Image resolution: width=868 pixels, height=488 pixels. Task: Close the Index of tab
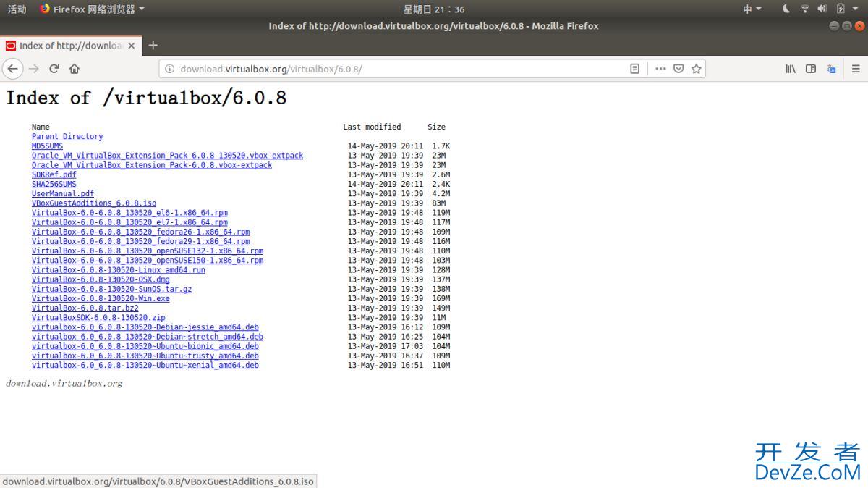tap(131, 46)
